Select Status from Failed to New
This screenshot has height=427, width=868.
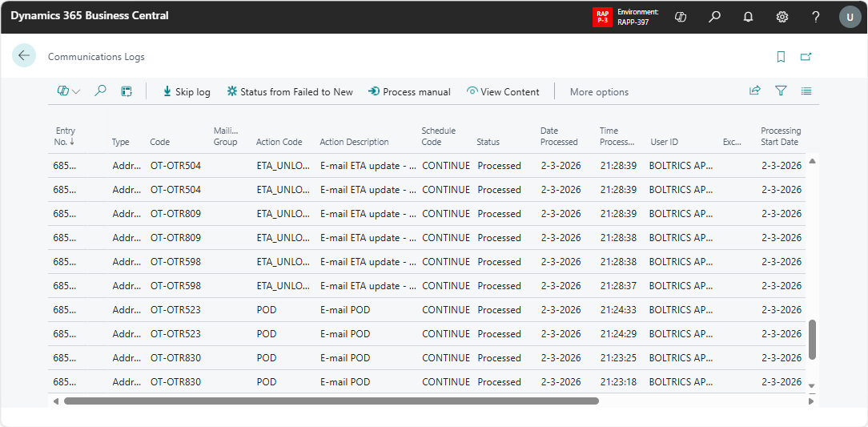[290, 91]
